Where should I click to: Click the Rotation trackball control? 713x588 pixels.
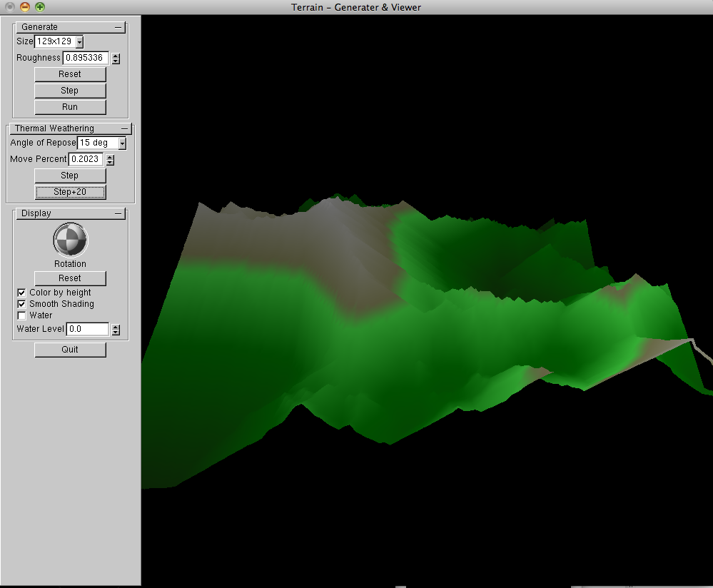point(70,240)
